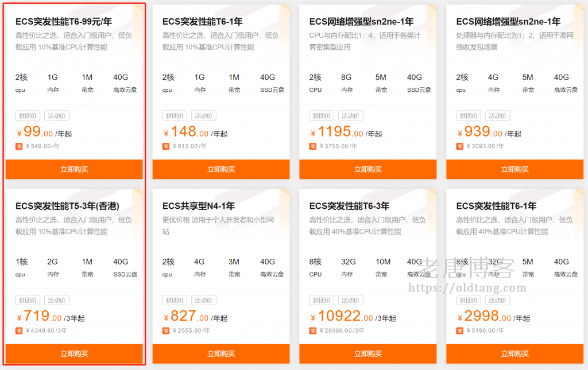Screen dimensions: 588x370
Task: Select the 活动价 tag above ¥827.00
Action: (204, 301)
